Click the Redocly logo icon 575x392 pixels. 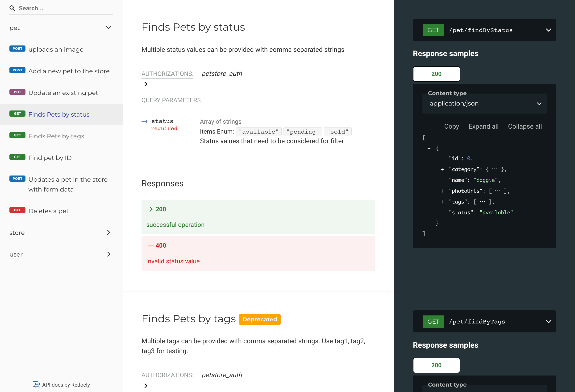point(36,385)
